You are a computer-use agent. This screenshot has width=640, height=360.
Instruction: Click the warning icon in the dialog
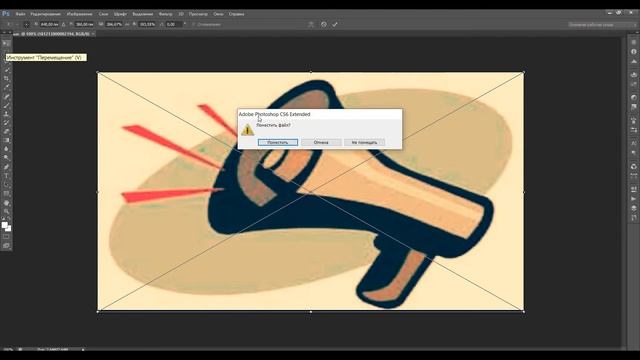click(247, 130)
